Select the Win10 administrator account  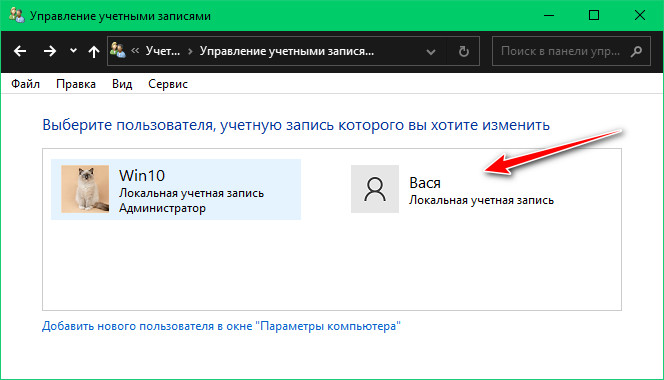point(176,189)
